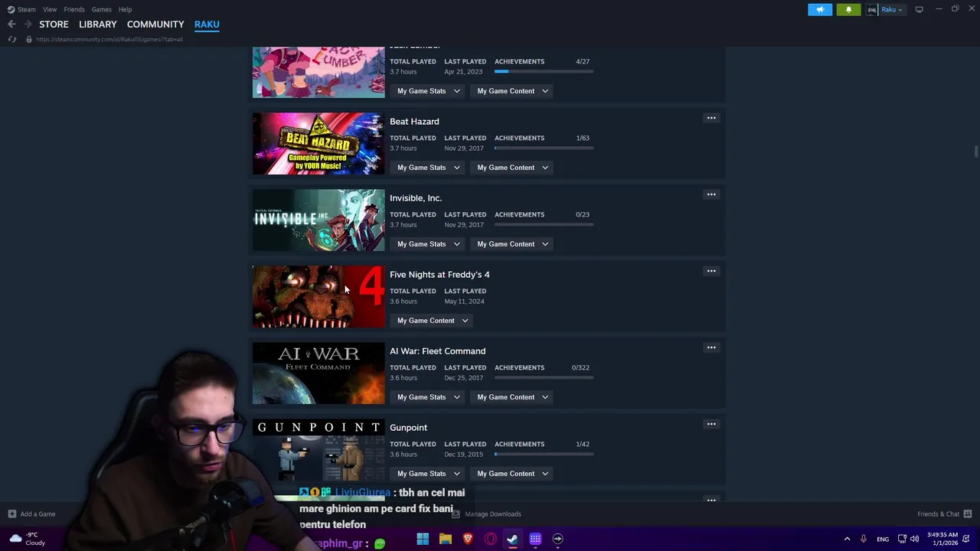Screen dimensions: 980x551
Task: Click the Beat Hazard game thumbnail
Action: click(318, 144)
